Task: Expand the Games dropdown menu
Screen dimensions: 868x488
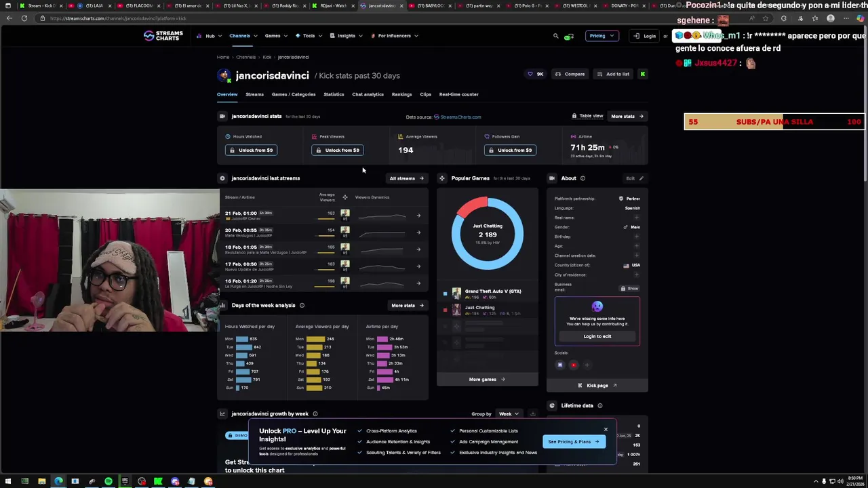Action: tap(276, 36)
